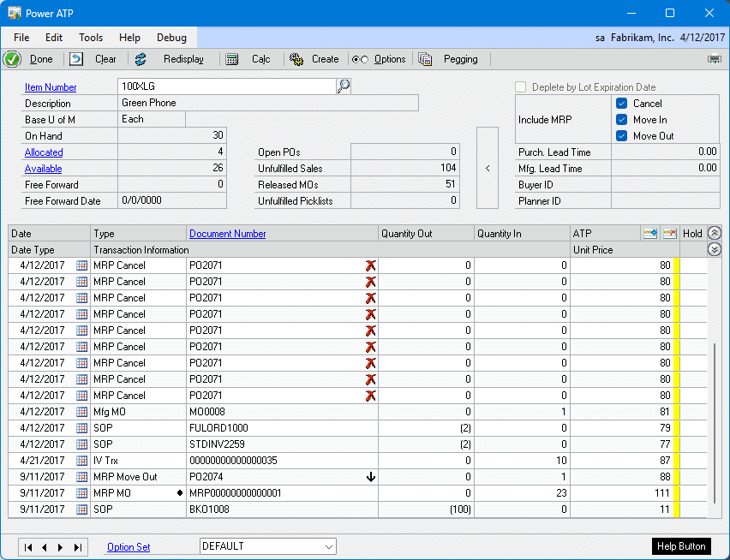Open the Debug menu
This screenshot has width=730, height=560.
click(171, 38)
